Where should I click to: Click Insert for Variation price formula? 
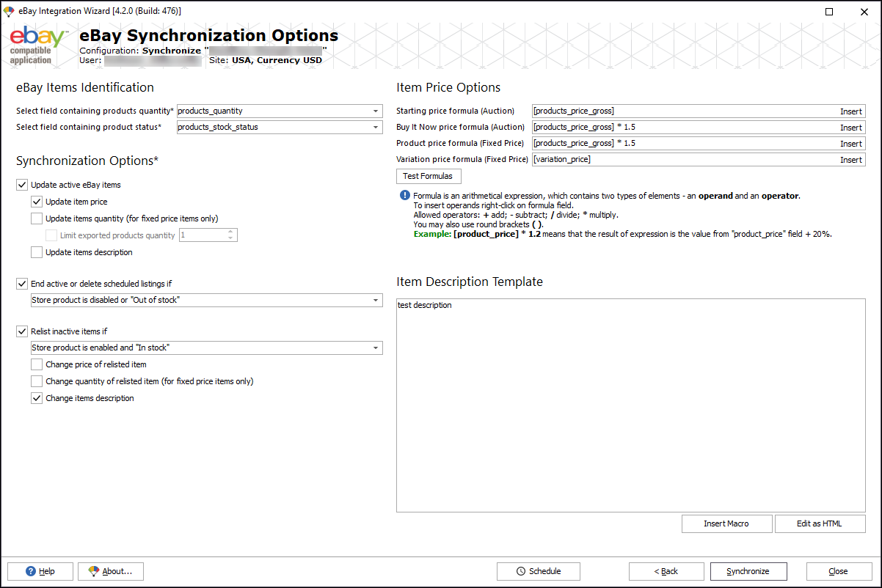[x=851, y=160]
